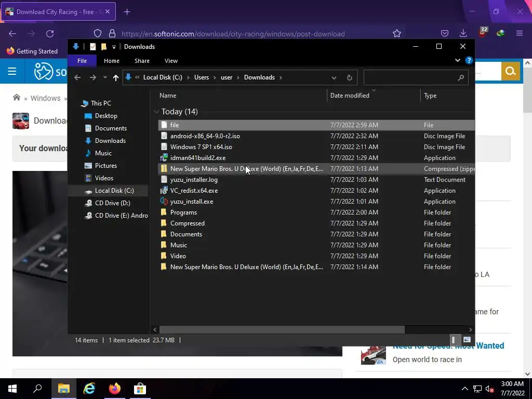532x399 pixels.
Task: Open the File menu in Explorer
Action: coord(82,61)
